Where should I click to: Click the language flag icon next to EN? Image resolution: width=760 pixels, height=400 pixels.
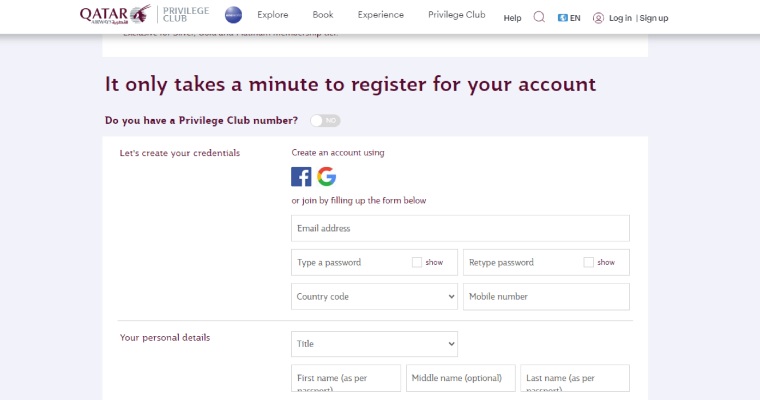pyautogui.click(x=562, y=18)
